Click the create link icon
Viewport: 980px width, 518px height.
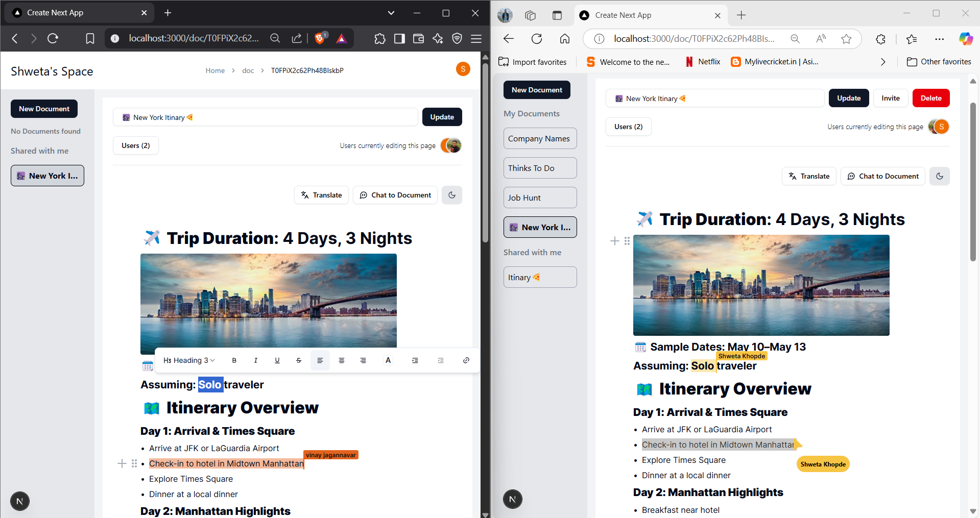(x=466, y=360)
